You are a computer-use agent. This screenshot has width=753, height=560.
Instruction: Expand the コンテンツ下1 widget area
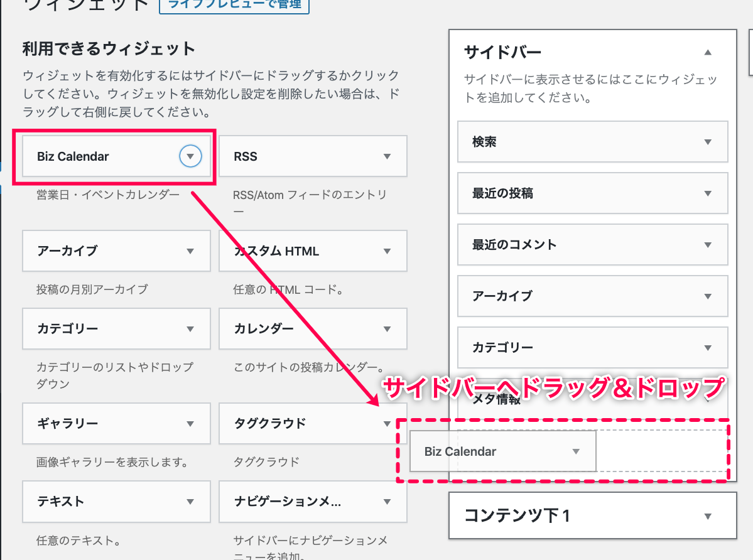pyautogui.click(x=708, y=516)
